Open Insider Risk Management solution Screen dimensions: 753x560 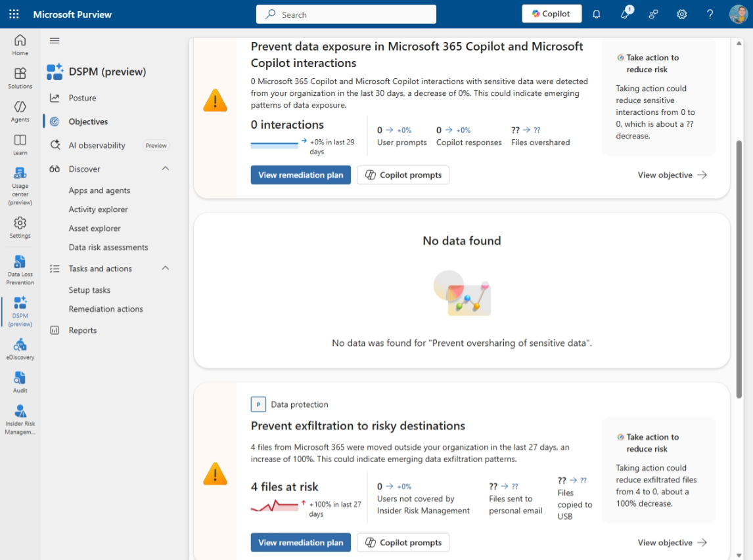click(x=20, y=419)
